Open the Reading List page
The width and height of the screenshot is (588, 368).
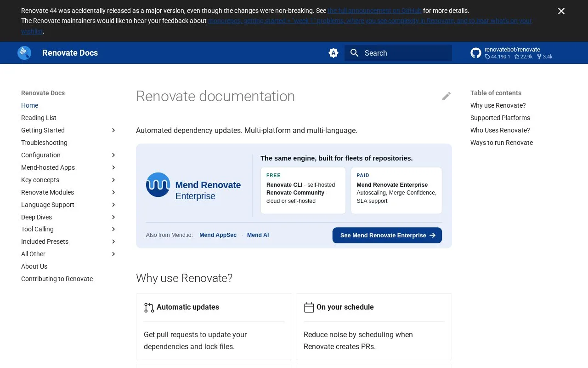pyautogui.click(x=39, y=118)
